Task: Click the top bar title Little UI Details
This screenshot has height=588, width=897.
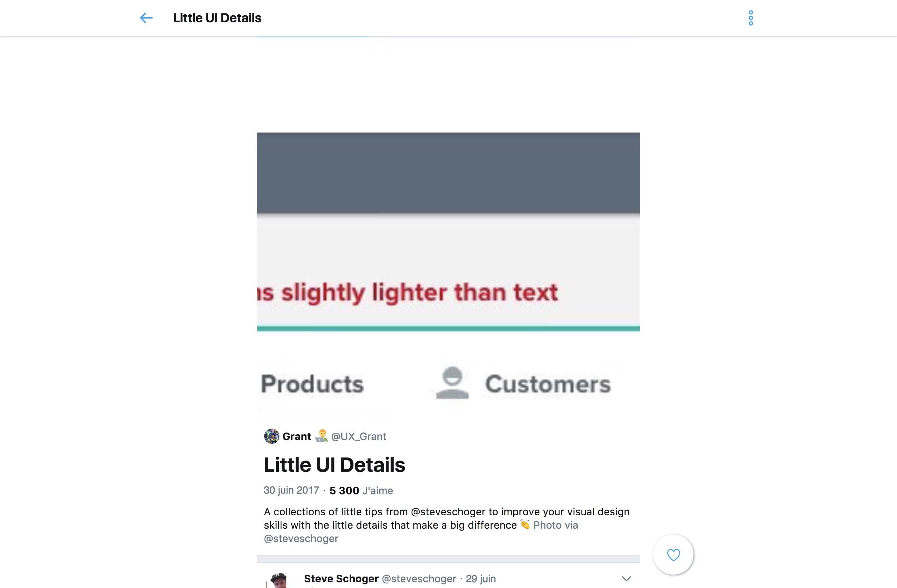Action: (217, 18)
